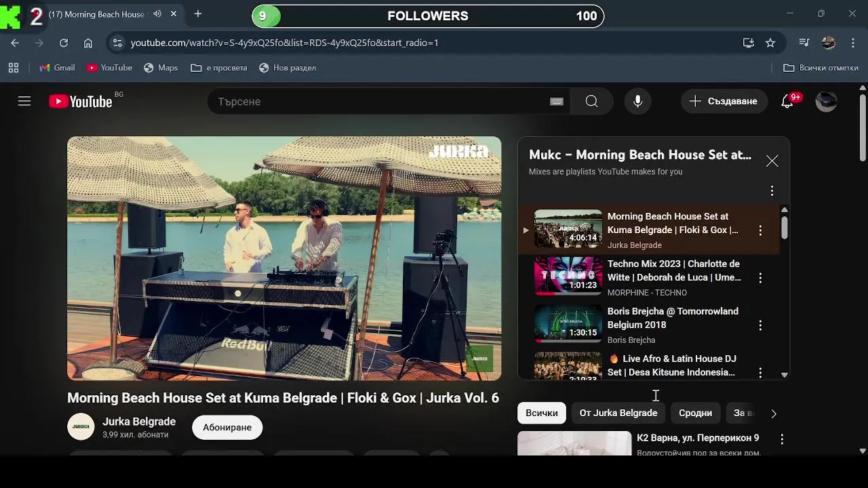Click the Създаване create button
This screenshot has width=868, height=488.
[724, 102]
